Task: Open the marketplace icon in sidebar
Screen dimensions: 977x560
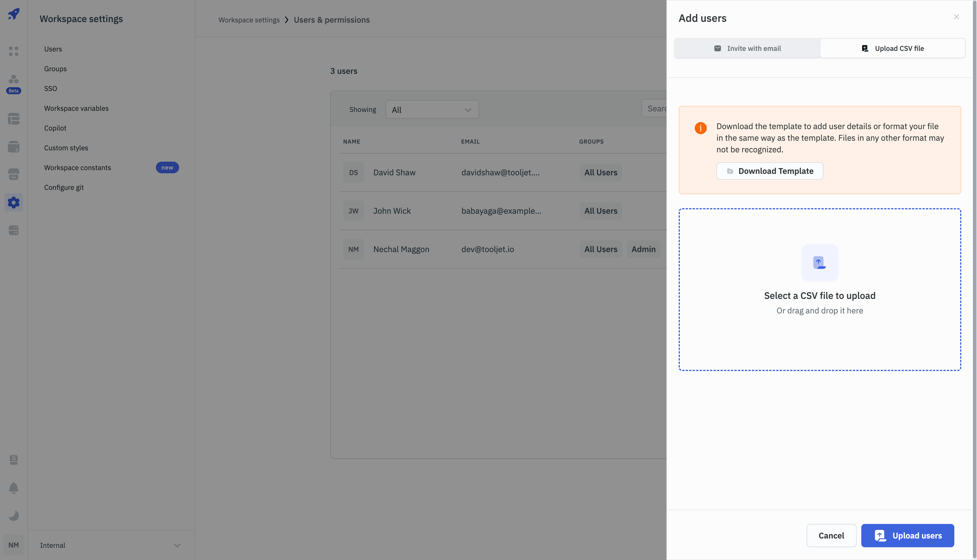Action: point(13,174)
